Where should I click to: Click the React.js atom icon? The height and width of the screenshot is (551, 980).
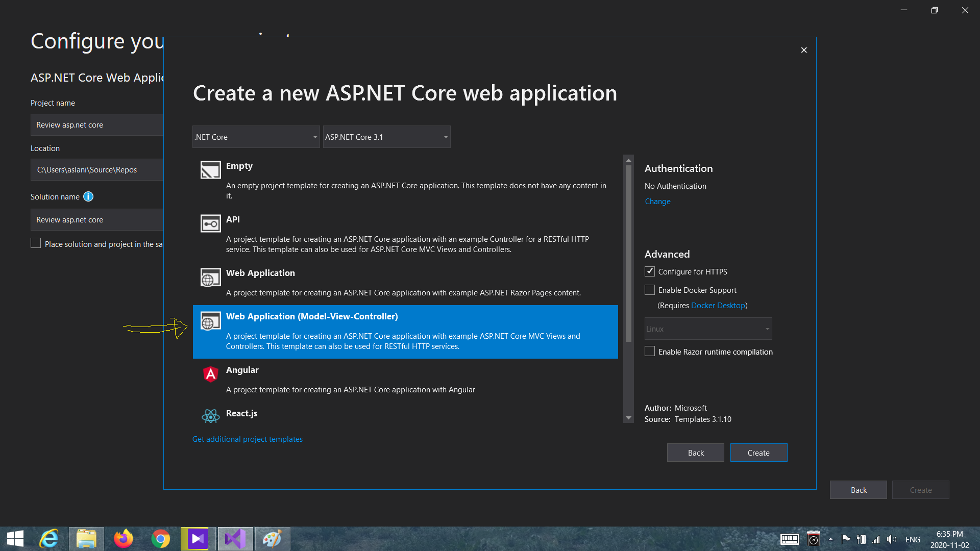(210, 416)
